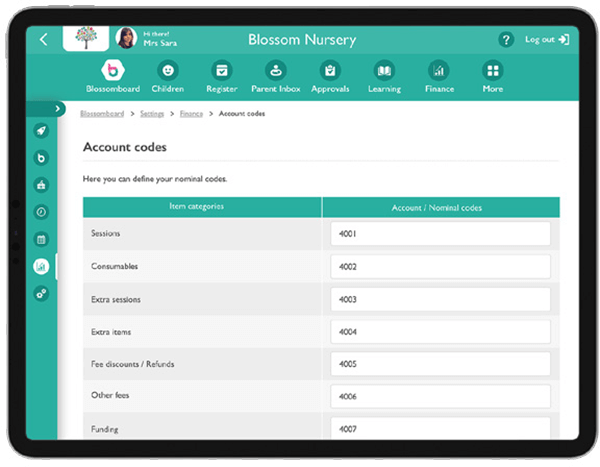Click the rocket icon in sidebar
Image resolution: width=600 pixels, height=467 pixels.
tap(41, 131)
